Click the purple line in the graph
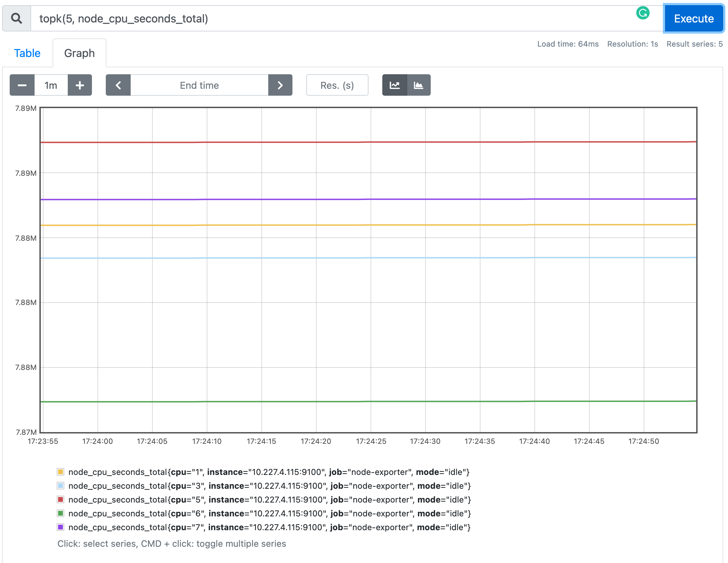Image resolution: width=728 pixels, height=563 pixels. 368,199
